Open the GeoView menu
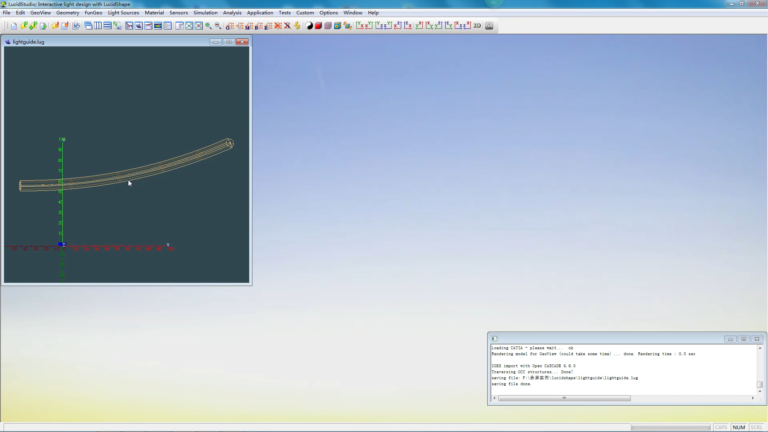 (x=40, y=13)
